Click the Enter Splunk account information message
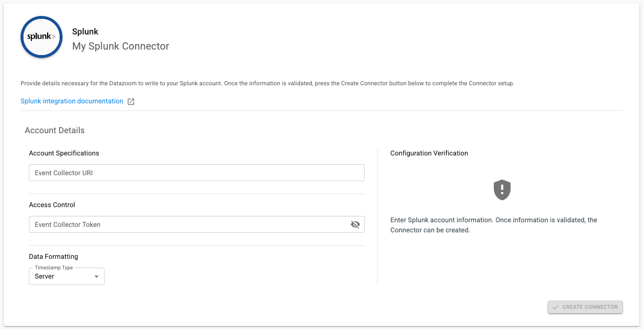Viewport: 644px width, 329px height. pyautogui.click(x=493, y=225)
